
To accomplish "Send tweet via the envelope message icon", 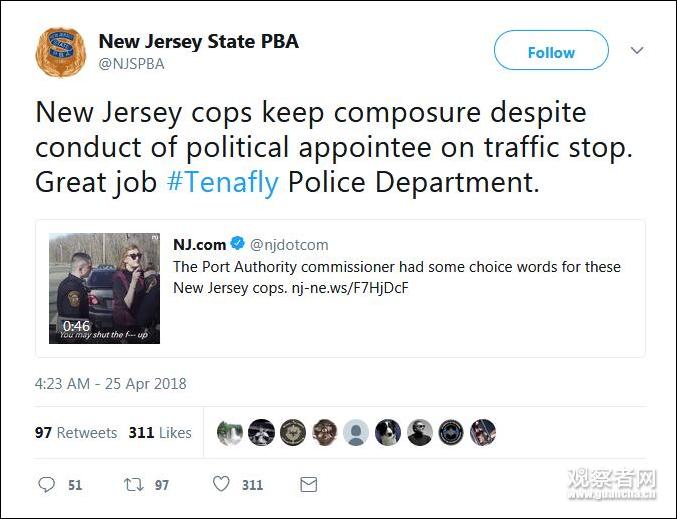I will [x=309, y=484].
